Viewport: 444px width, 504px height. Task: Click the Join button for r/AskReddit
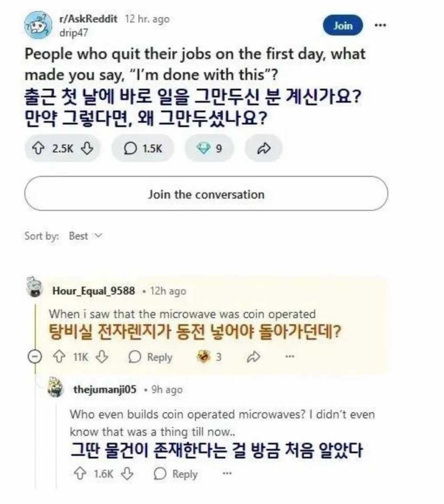pyautogui.click(x=343, y=25)
